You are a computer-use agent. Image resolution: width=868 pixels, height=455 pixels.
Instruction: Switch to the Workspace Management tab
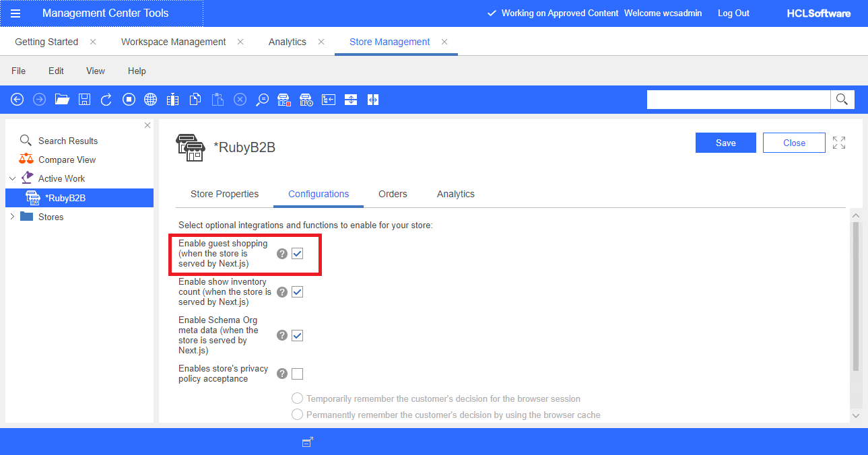point(173,42)
